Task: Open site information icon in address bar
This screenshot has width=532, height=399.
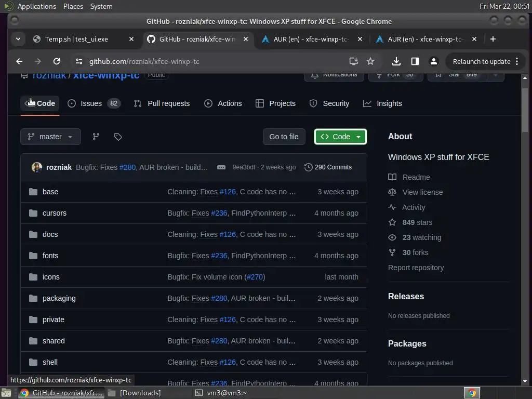Action: pos(79,61)
